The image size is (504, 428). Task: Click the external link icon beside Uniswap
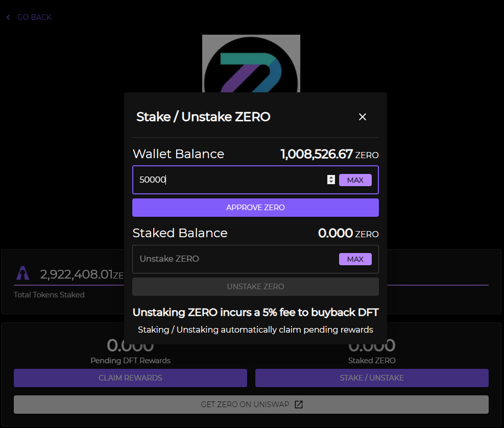click(x=299, y=405)
